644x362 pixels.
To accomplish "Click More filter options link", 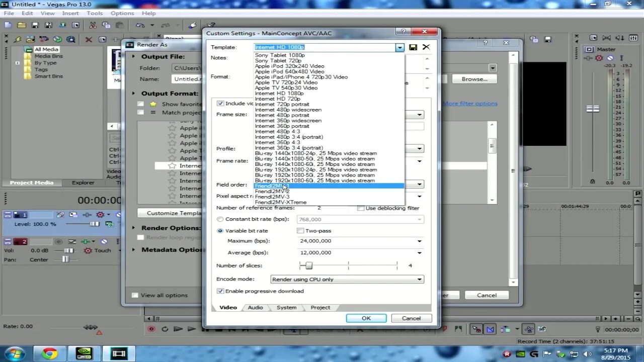I will coord(470,104).
